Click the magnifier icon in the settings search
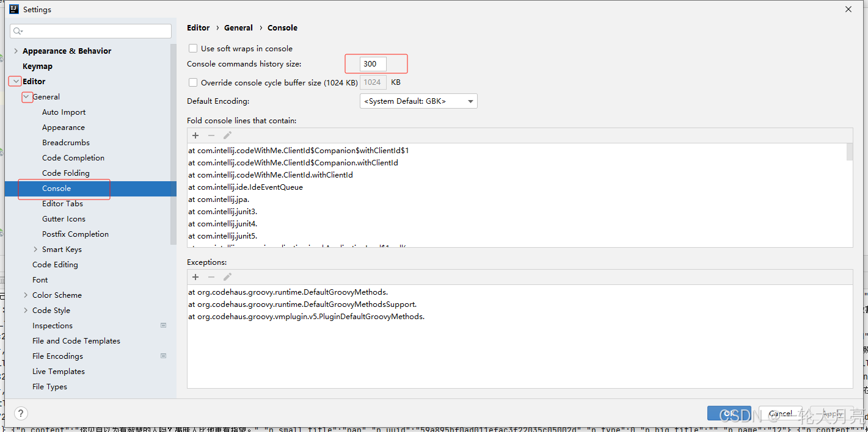 [x=16, y=31]
